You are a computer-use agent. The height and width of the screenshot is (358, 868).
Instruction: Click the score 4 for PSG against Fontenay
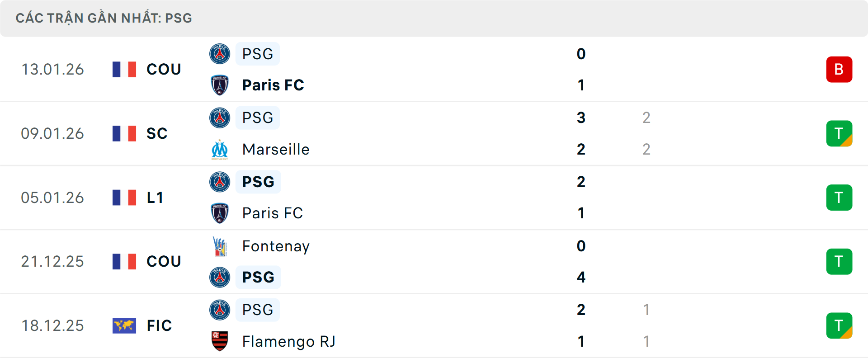point(581,277)
